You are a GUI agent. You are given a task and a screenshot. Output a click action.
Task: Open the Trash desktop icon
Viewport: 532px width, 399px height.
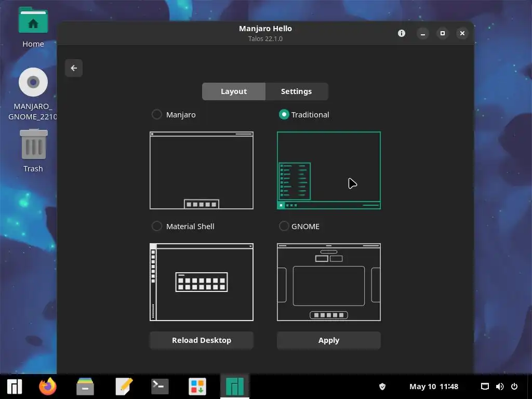pos(33,151)
